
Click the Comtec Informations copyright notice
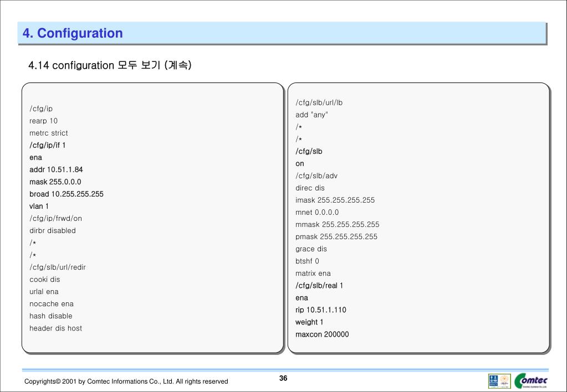126,381
